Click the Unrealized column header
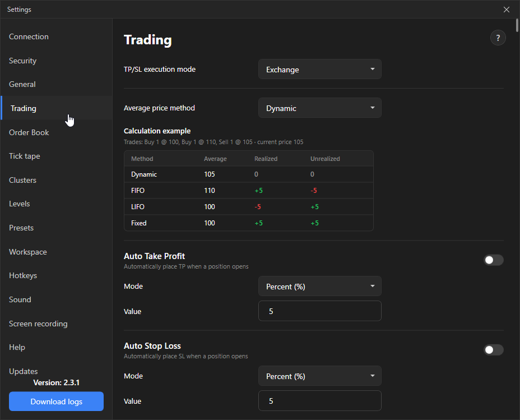The height and width of the screenshot is (420, 520). [x=325, y=159]
